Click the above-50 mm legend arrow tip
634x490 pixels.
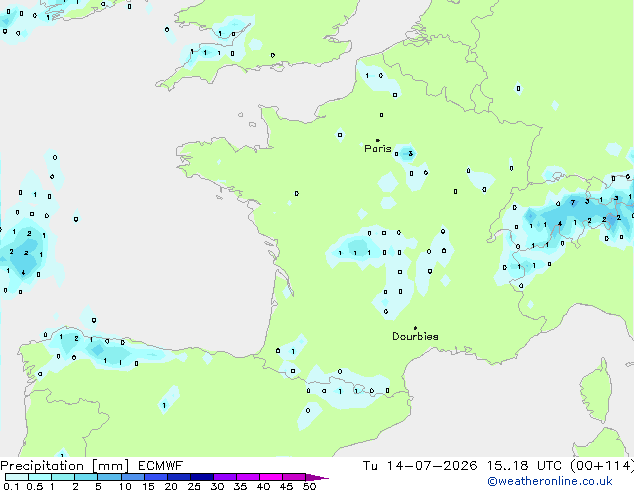pos(317,477)
